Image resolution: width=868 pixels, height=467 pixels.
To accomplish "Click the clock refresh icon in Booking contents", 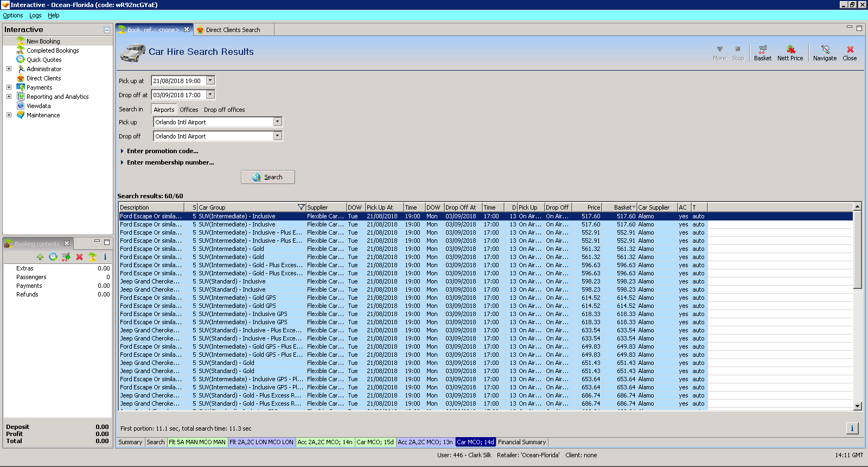I will pos(53,257).
